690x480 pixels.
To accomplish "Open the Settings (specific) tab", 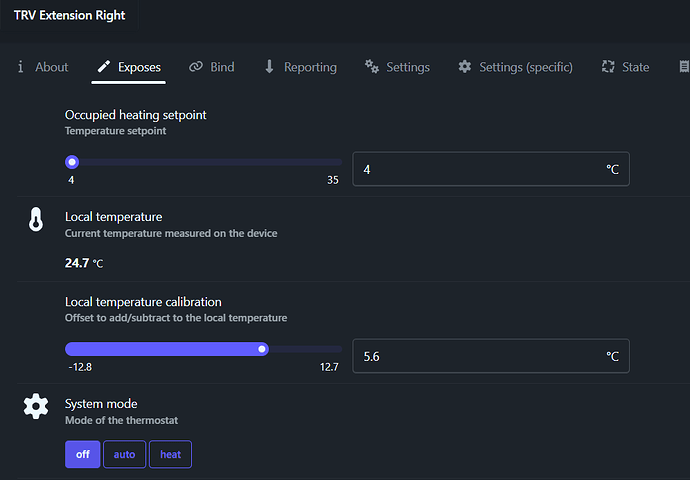I will point(526,67).
